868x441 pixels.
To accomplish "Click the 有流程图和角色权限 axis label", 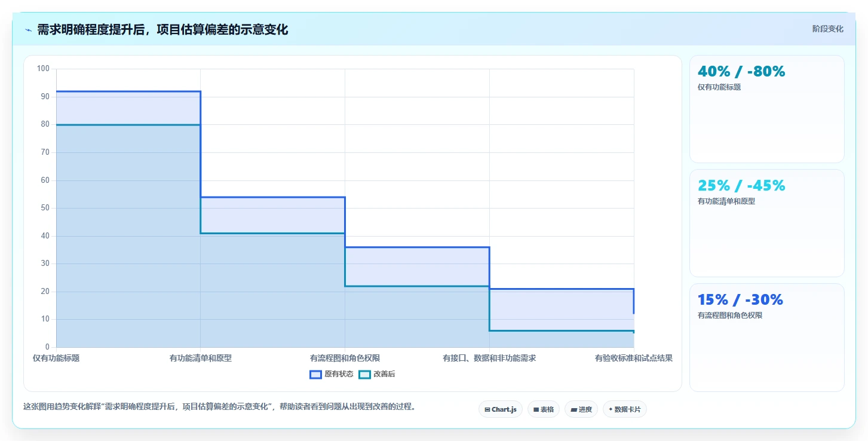I will click(x=345, y=358).
